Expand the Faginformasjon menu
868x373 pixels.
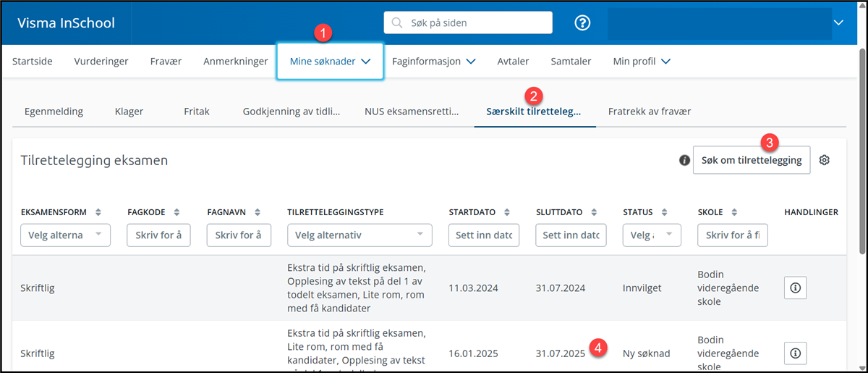433,62
